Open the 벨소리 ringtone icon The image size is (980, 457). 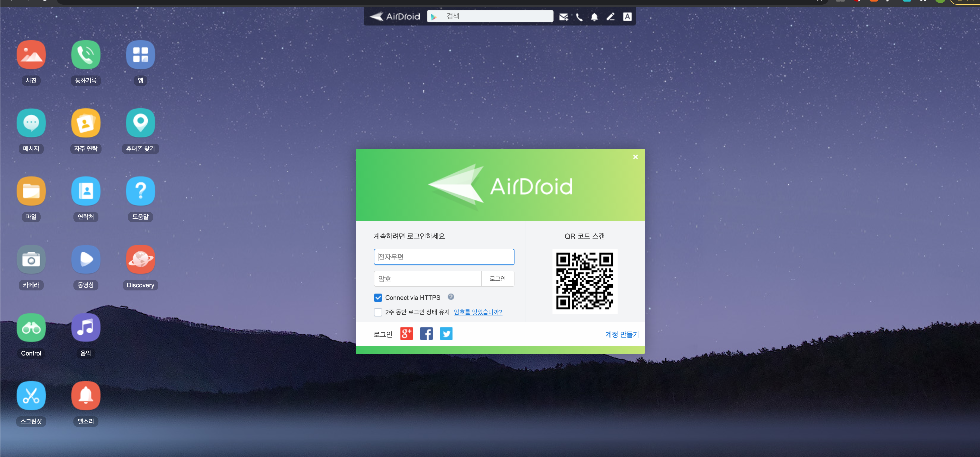click(x=86, y=395)
